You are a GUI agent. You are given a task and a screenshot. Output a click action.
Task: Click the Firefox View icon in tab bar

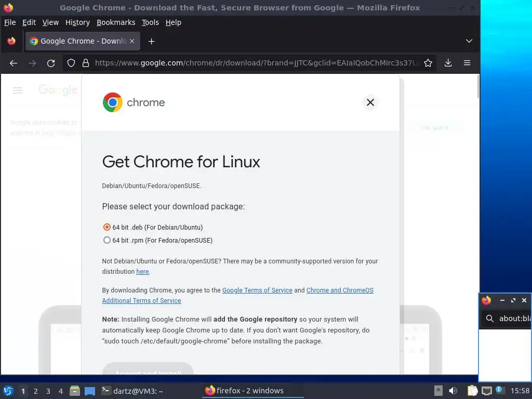coord(11,41)
